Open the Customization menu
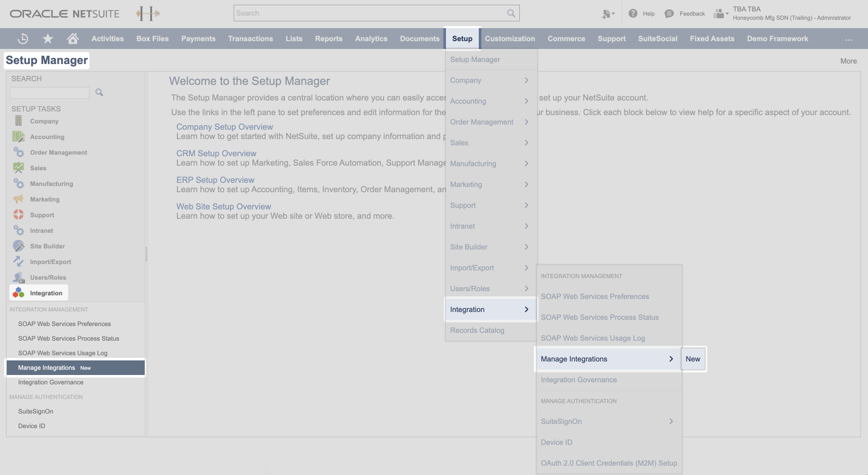This screenshot has width=868, height=475. 509,39
